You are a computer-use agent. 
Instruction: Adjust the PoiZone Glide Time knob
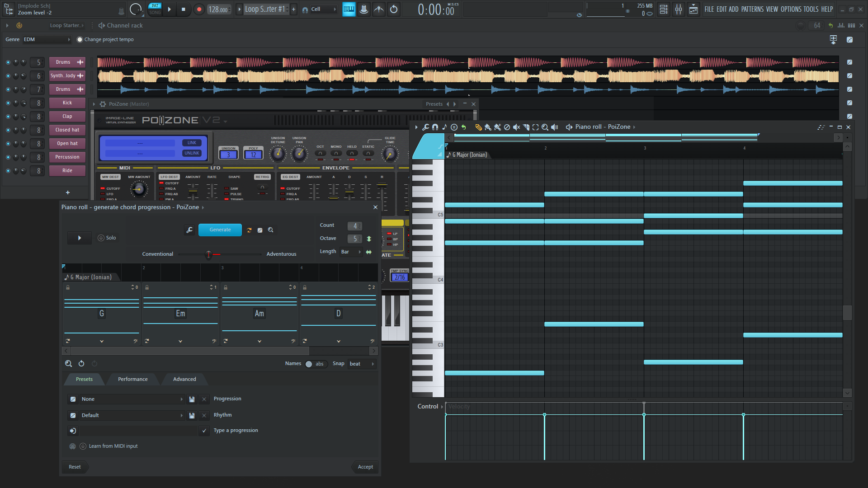tap(390, 155)
